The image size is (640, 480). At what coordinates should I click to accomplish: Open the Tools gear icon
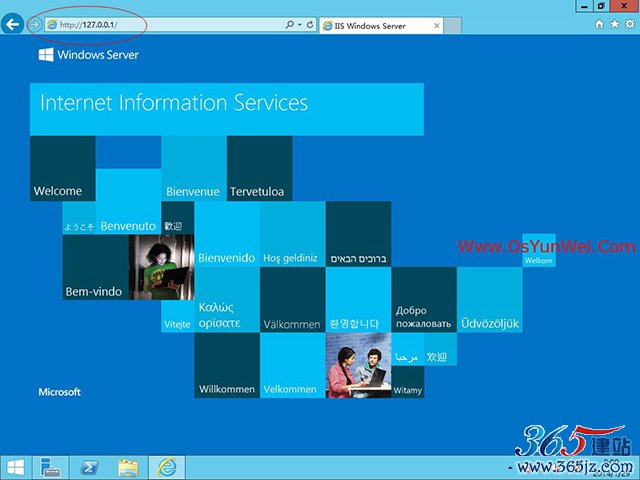(630, 24)
